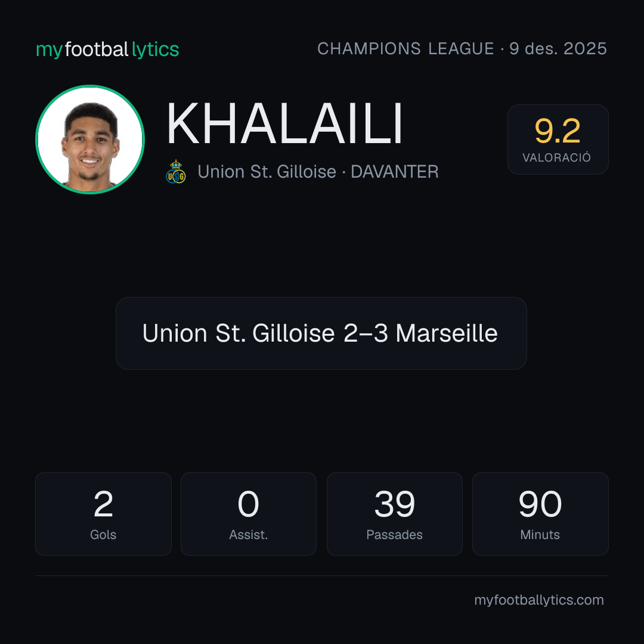Click the Passades tile showing 39

[x=394, y=514]
